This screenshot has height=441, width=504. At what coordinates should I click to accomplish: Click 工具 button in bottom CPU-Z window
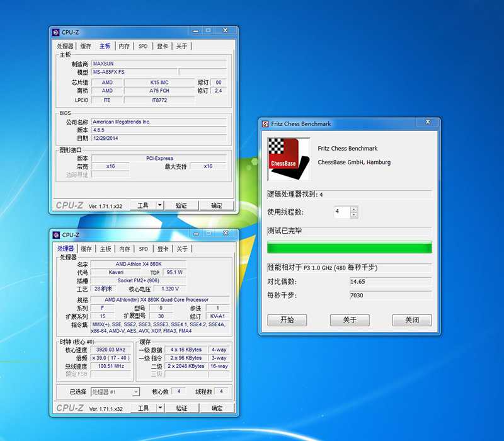pyautogui.click(x=144, y=408)
